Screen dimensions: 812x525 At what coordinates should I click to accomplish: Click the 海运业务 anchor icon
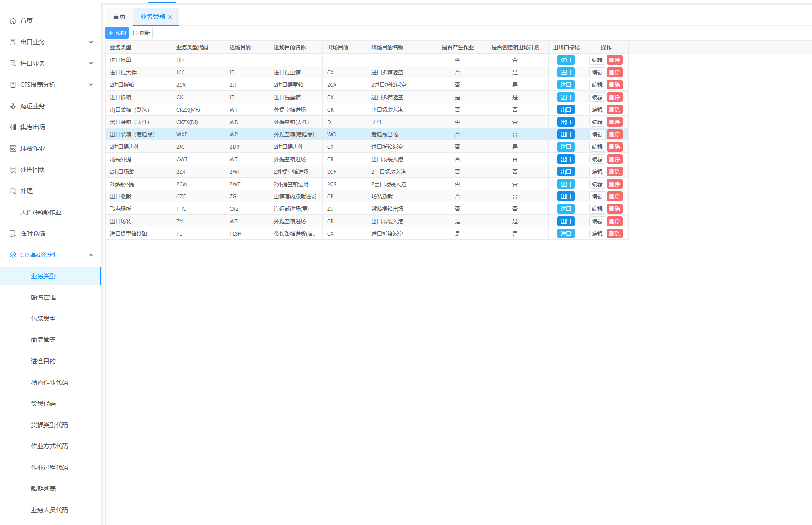(13, 106)
